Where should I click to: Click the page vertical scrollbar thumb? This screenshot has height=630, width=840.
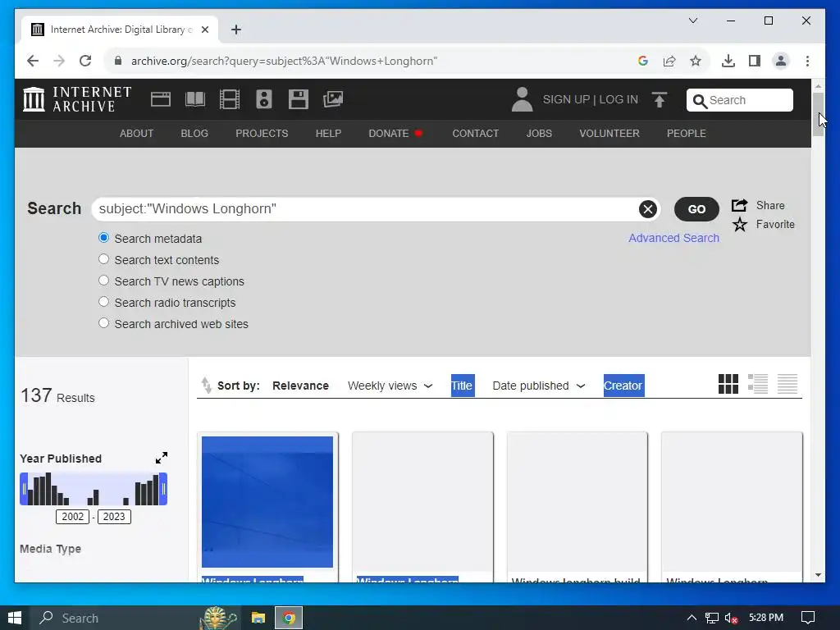[818, 114]
